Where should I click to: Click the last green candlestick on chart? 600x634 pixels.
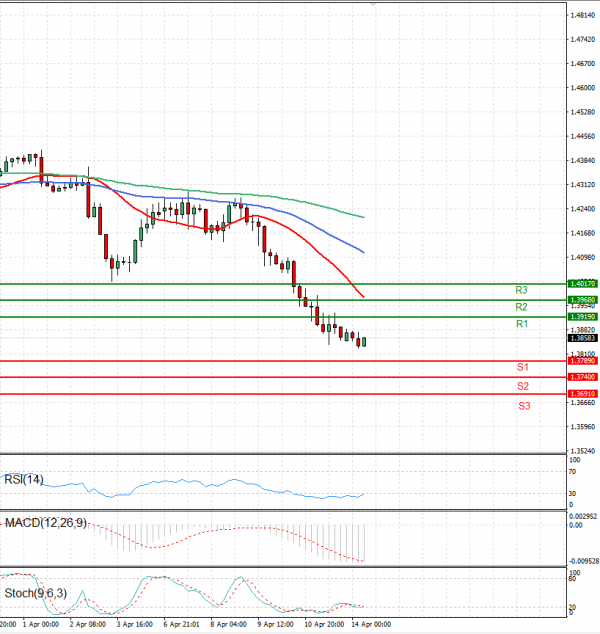[x=364, y=342]
